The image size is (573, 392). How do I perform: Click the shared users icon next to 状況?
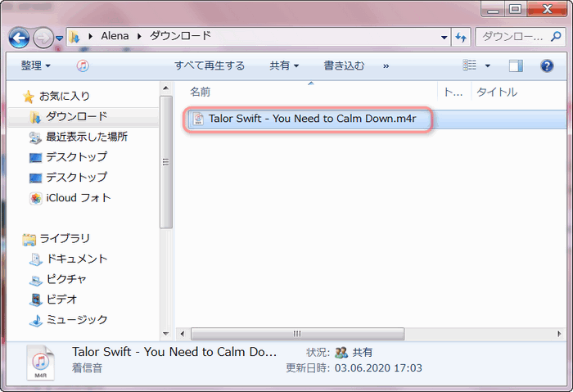click(341, 352)
